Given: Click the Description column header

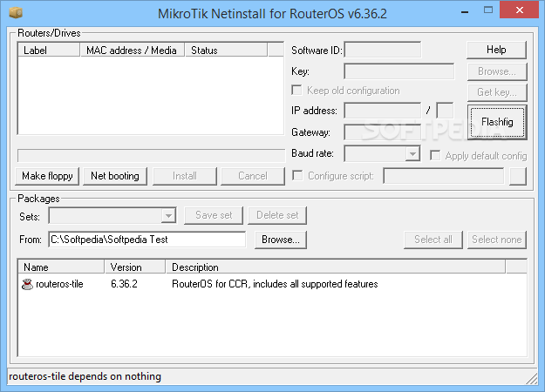Looking at the screenshot, I should click(336, 267).
